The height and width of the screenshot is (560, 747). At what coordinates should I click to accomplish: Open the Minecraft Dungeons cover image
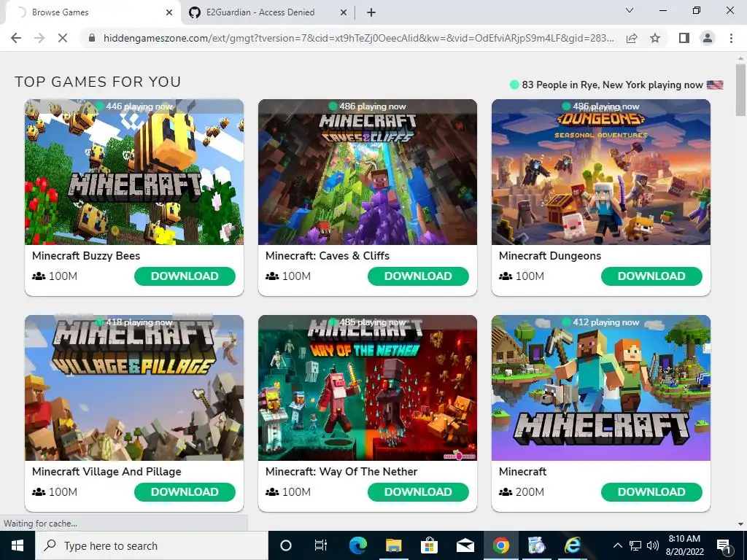[x=601, y=172]
